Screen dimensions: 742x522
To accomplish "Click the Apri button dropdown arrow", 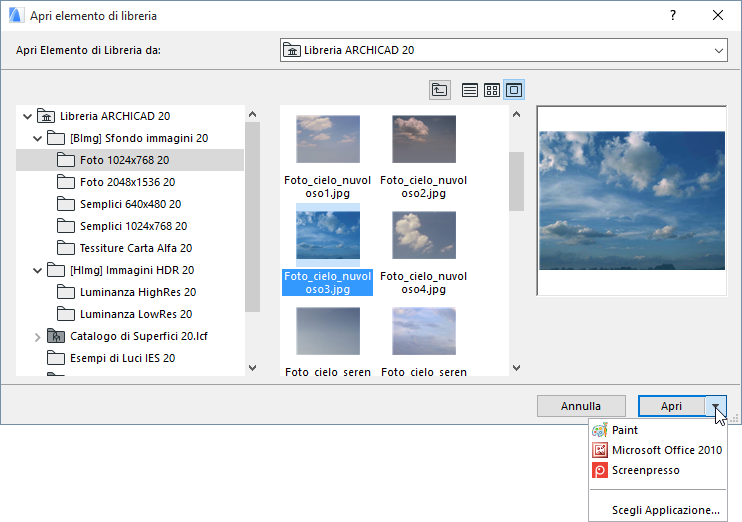I will (x=716, y=406).
